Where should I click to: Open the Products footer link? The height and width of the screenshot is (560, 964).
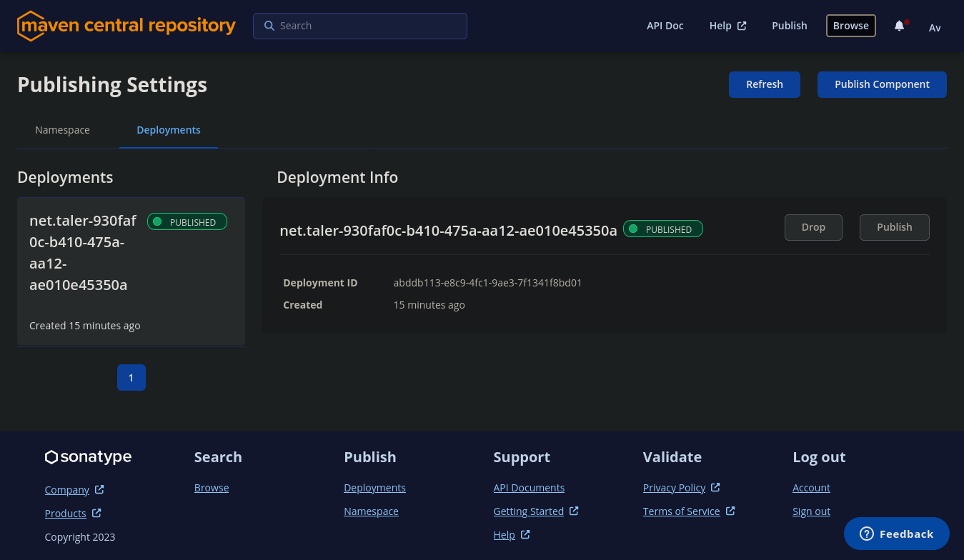pos(66,514)
